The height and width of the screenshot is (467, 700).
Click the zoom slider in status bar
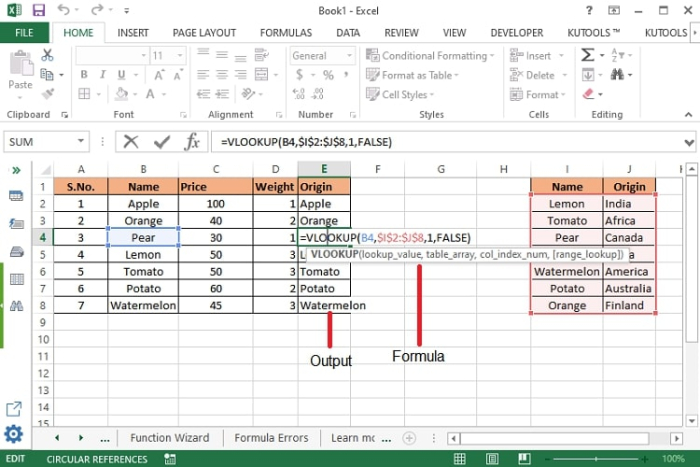point(596,459)
